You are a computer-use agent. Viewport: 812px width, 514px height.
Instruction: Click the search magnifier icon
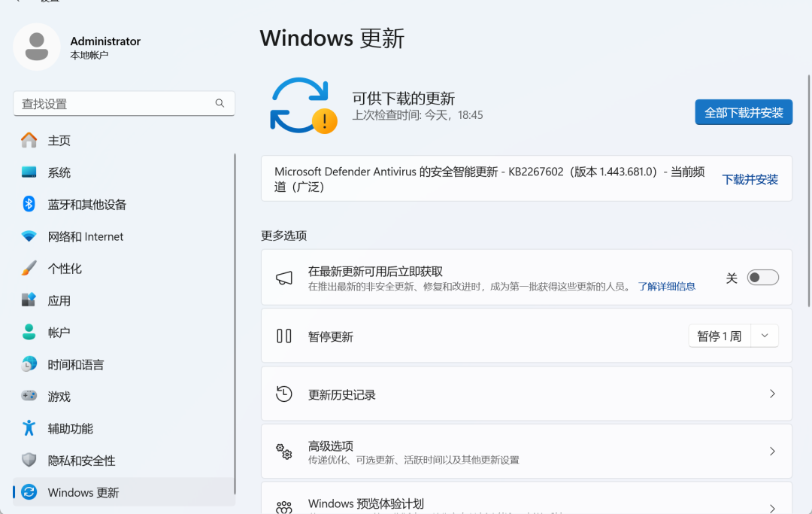pos(220,104)
